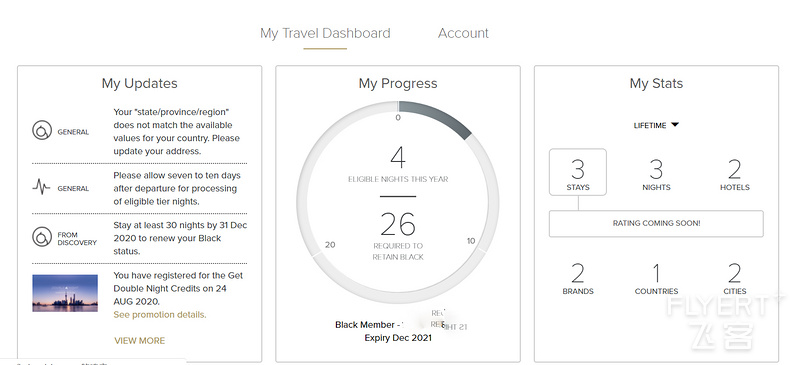
Task: Open the See promotion details link
Action: (x=160, y=314)
